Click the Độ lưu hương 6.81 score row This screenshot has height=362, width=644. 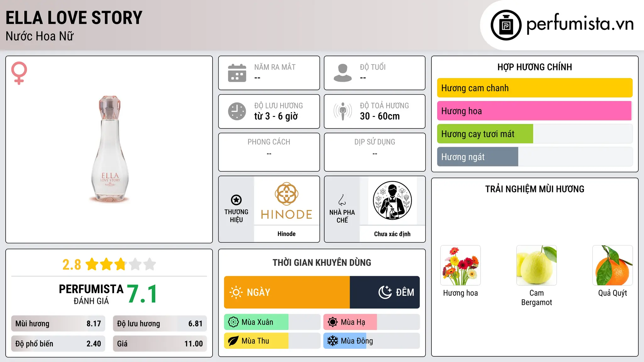(x=160, y=324)
